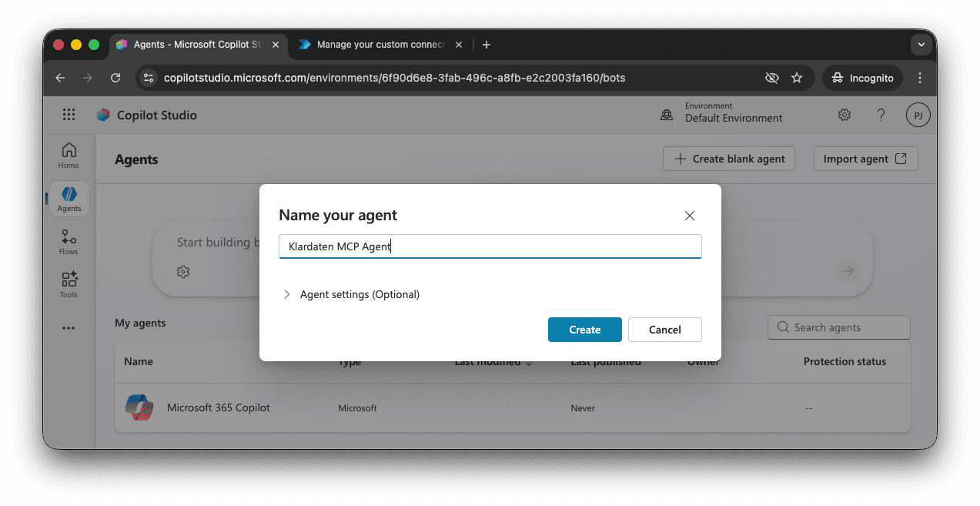
Task: Click the Name column header
Action: 139,361
